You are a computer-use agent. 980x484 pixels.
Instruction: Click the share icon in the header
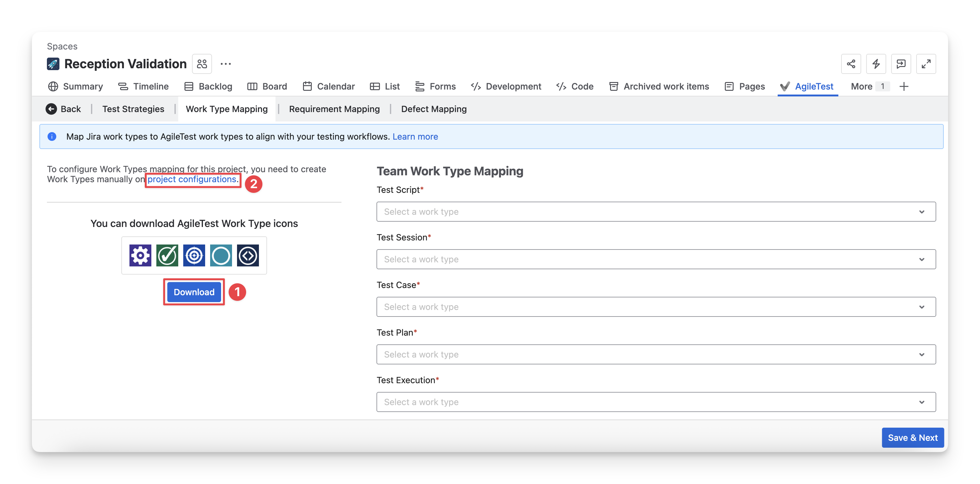coord(851,64)
